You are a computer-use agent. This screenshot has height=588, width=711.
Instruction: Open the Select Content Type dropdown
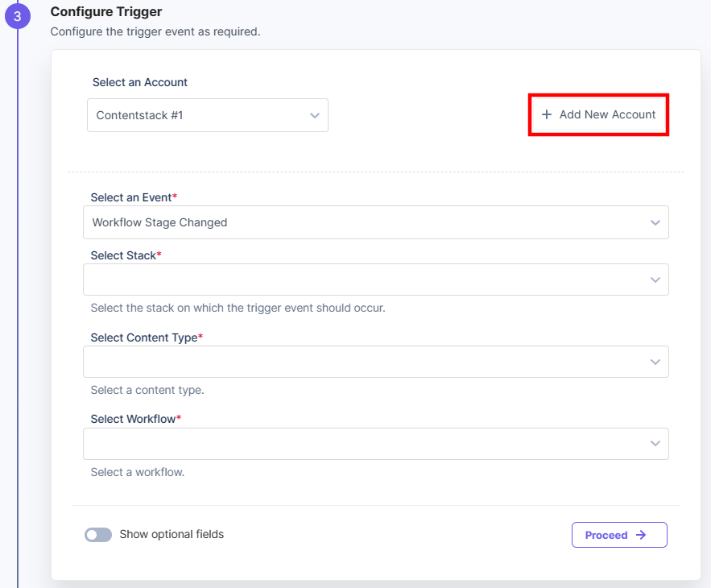[376, 362]
